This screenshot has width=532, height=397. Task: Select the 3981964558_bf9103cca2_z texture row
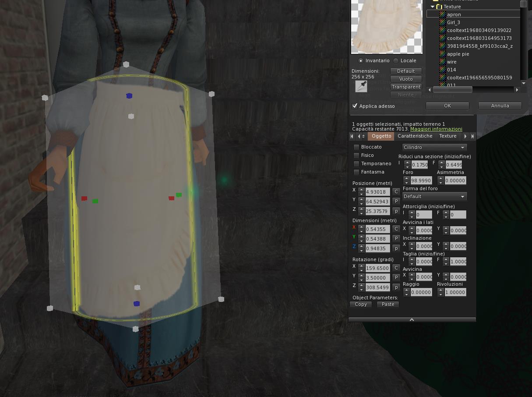click(x=473, y=46)
